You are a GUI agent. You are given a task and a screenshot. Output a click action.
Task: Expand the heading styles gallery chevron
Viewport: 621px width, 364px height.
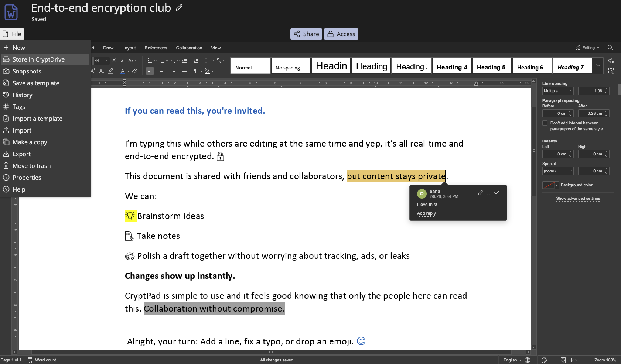coord(598,65)
